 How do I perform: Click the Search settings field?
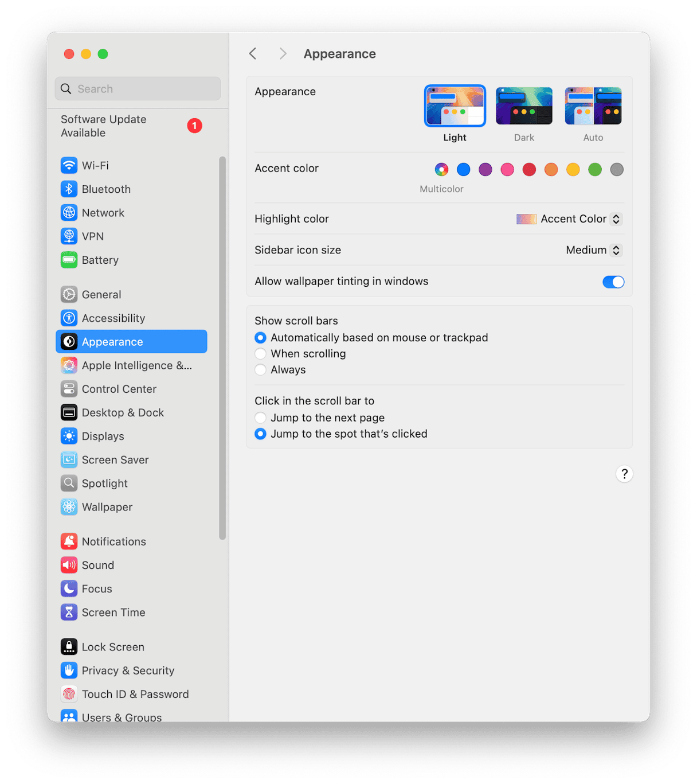138,89
